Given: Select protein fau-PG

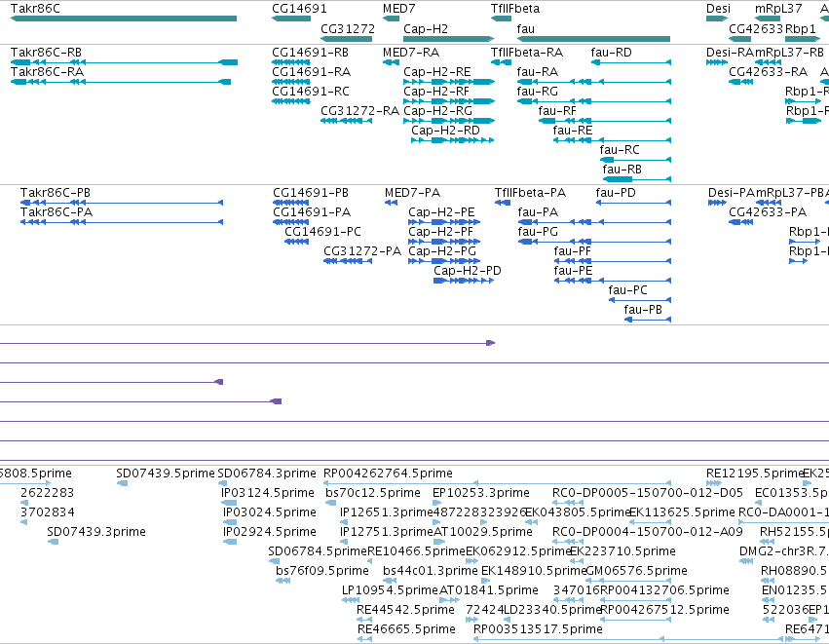Looking at the screenshot, I should 538,232.
